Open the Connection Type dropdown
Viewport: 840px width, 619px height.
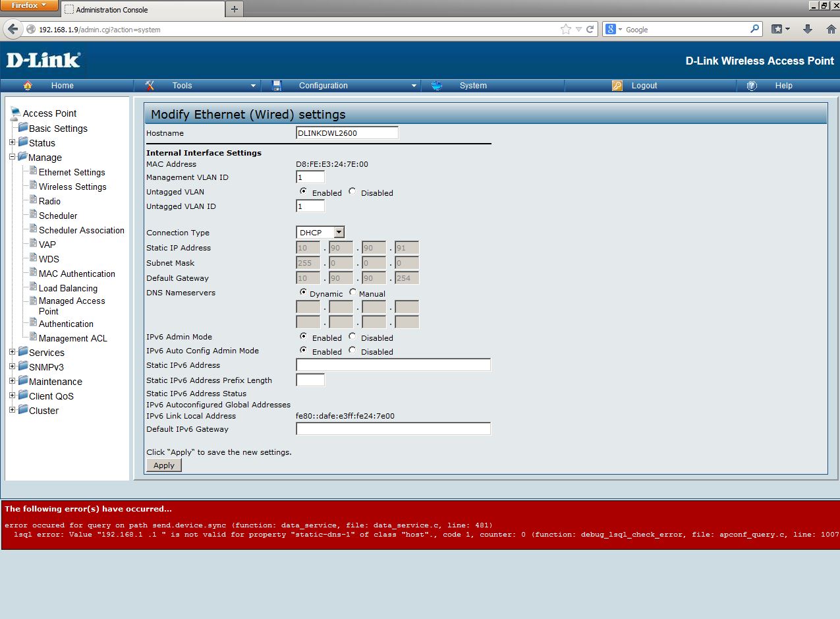tap(339, 232)
